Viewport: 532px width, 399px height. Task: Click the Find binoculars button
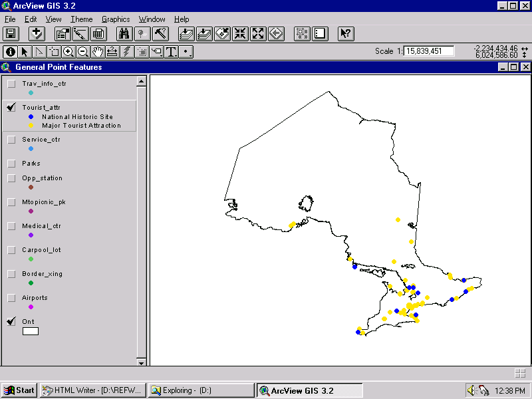[124, 34]
